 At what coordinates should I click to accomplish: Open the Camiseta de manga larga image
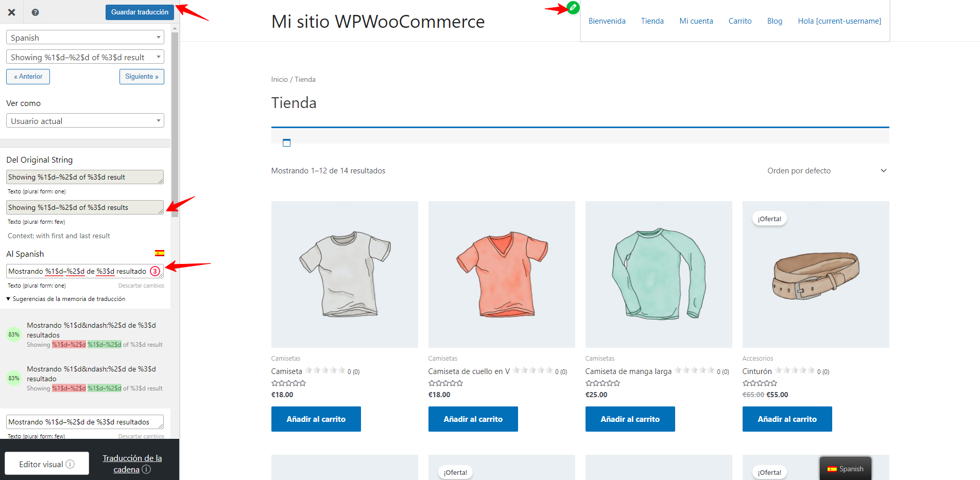[x=659, y=274]
